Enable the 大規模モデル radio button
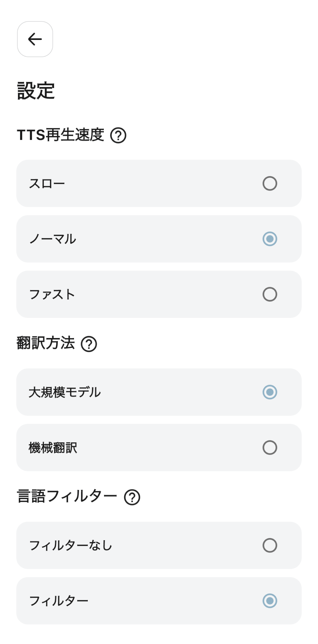Viewport: 318px width, 644px height. 270,392
